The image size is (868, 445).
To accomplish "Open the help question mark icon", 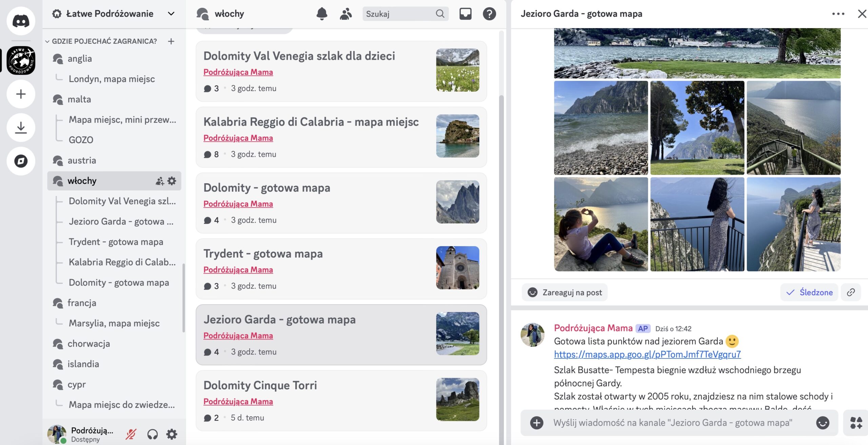I will coord(489,14).
